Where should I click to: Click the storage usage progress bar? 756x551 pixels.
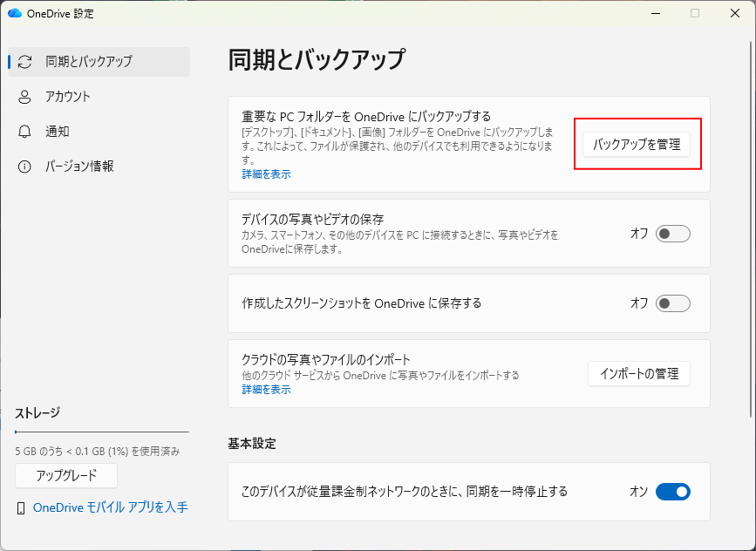(x=102, y=433)
